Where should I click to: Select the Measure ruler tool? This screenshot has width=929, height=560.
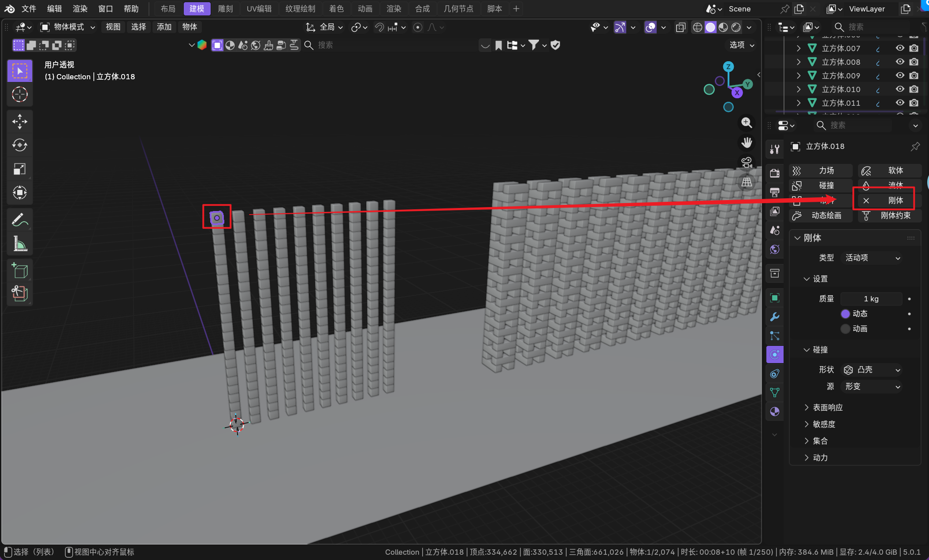(x=19, y=243)
